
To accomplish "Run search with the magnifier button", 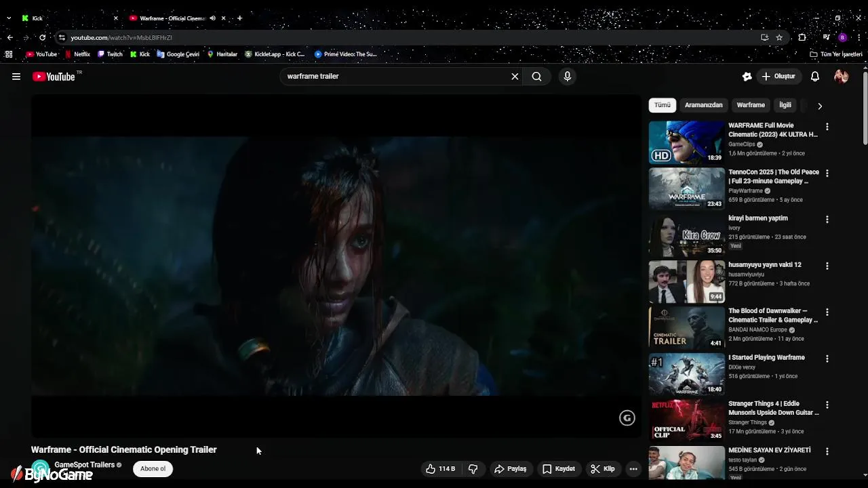I will (536, 77).
